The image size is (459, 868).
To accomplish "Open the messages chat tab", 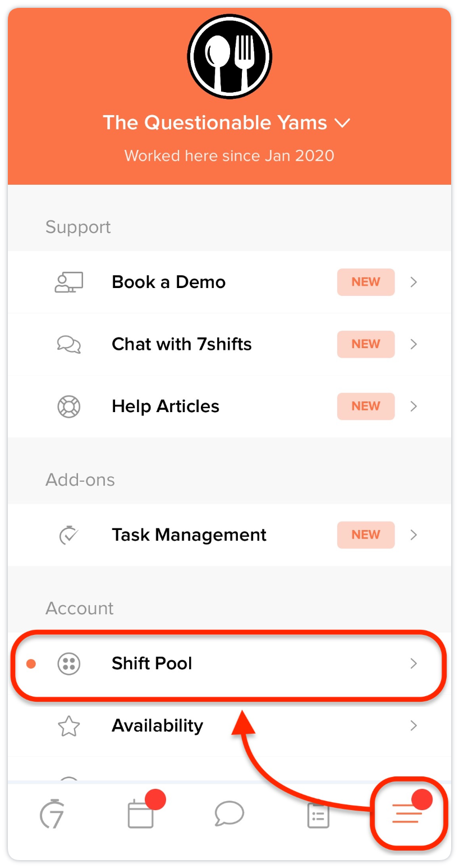I will coord(229,814).
